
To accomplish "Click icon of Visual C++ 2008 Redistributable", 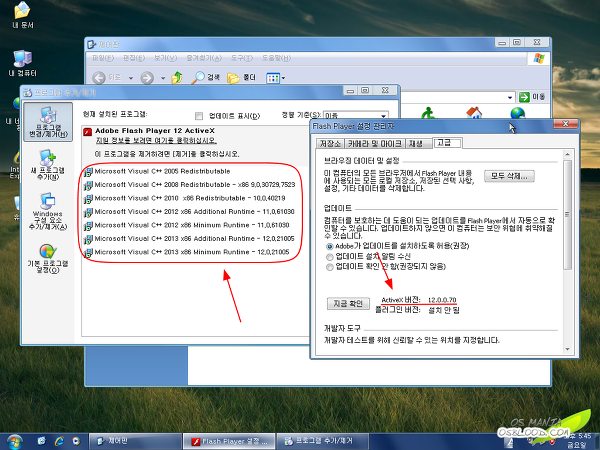I will pyautogui.click(x=88, y=185).
